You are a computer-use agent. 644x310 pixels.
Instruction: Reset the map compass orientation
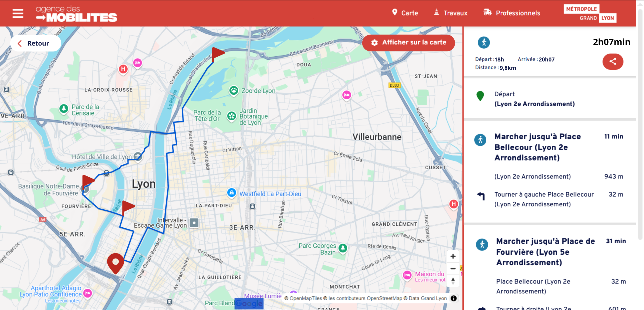[453, 281]
